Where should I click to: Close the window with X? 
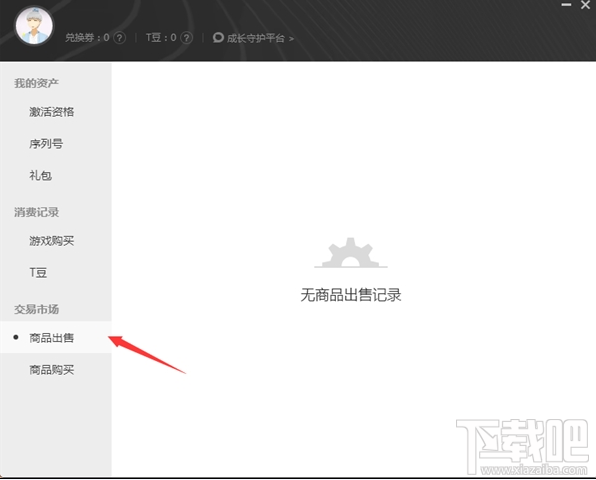click(585, 5)
